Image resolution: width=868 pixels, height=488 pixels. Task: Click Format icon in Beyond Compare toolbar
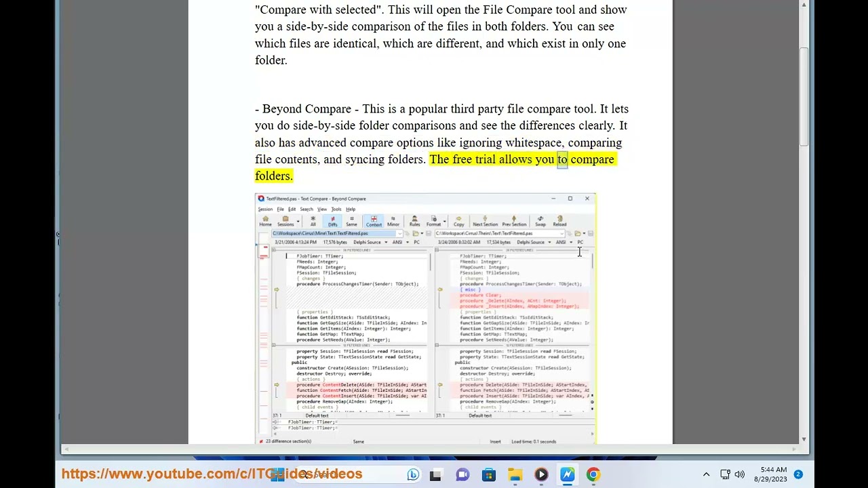(433, 221)
